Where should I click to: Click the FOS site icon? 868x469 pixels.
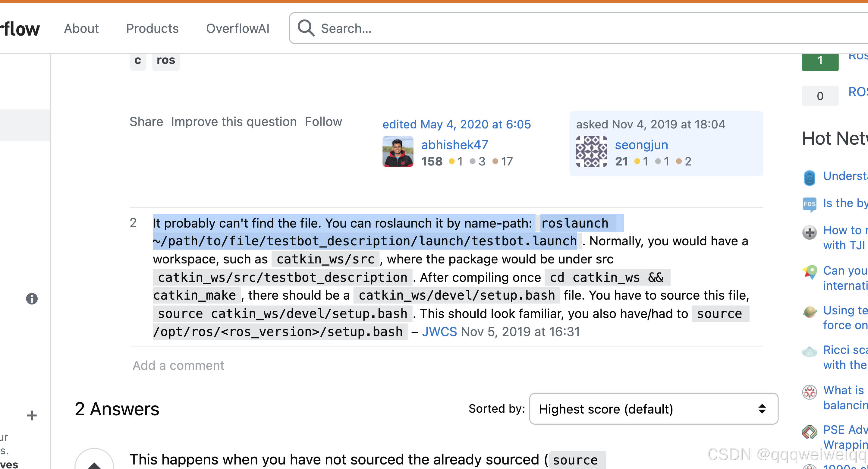[809, 204]
